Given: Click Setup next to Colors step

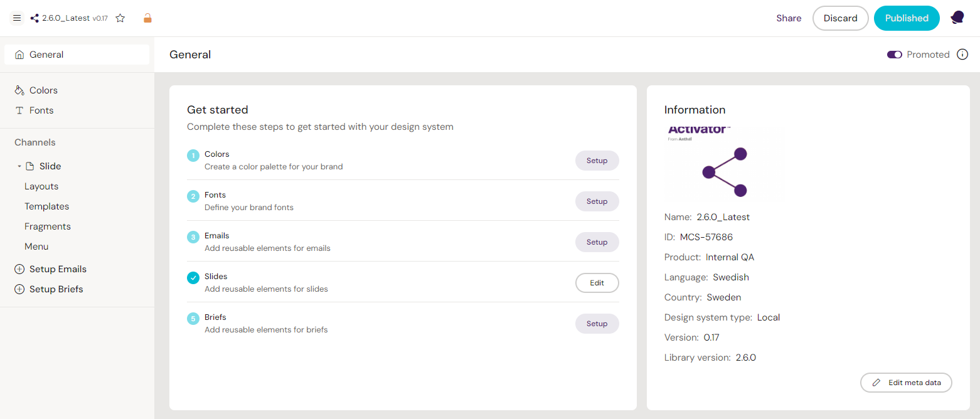Looking at the screenshot, I should tap(597, 161).
